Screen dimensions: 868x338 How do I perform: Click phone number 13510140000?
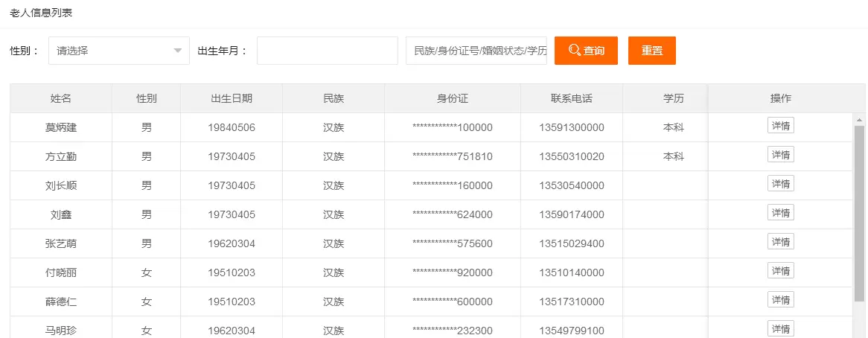point(571,272)
